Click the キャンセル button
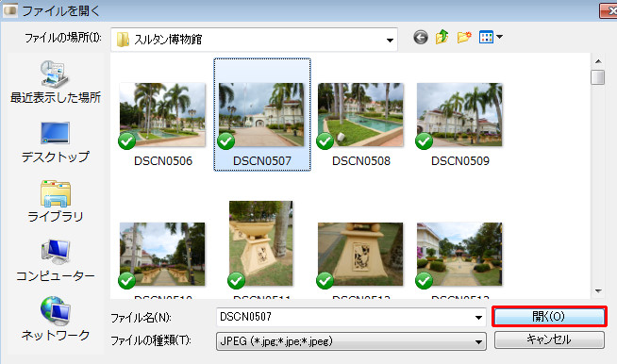Image resolution: width=617 pixels, height=364 pixels. point(549,339)
